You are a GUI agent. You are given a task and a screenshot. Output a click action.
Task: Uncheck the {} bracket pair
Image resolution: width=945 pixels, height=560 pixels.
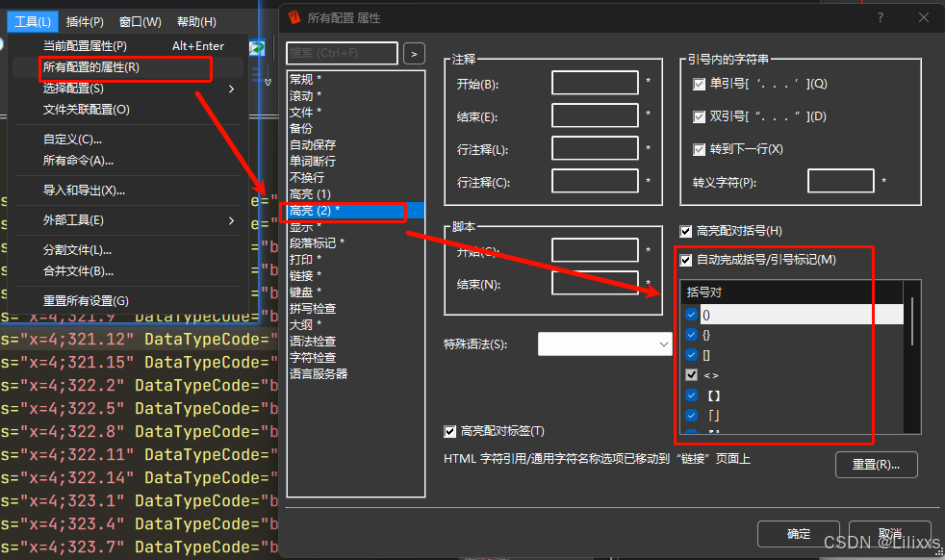tap(691, 335)
